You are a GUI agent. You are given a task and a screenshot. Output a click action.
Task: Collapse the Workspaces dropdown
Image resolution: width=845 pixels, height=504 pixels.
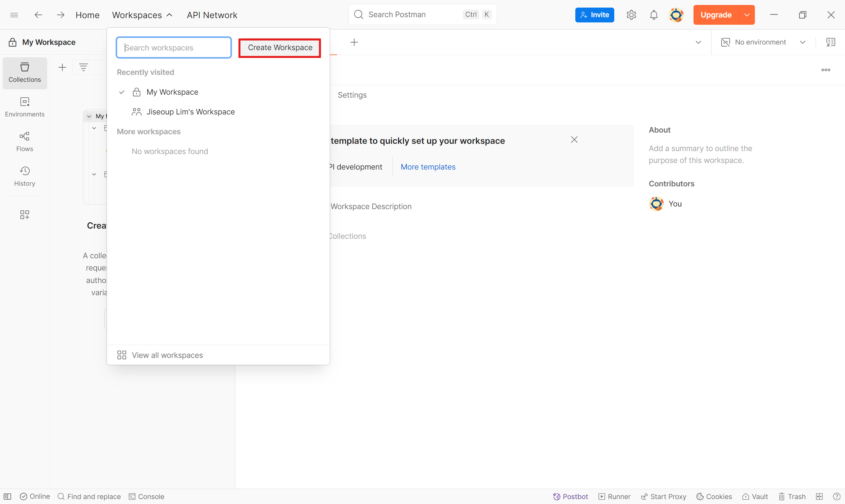pyautogui.click(x=142, y=15)
